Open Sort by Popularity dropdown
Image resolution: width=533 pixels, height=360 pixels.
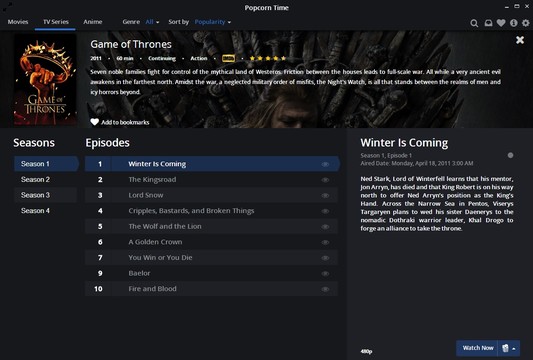tap(212, 22)
